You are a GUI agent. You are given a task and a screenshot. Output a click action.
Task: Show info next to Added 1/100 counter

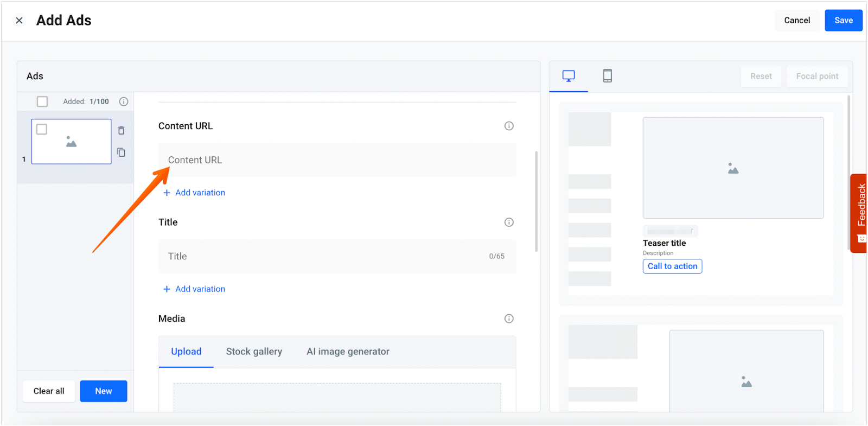pos(124,101)
